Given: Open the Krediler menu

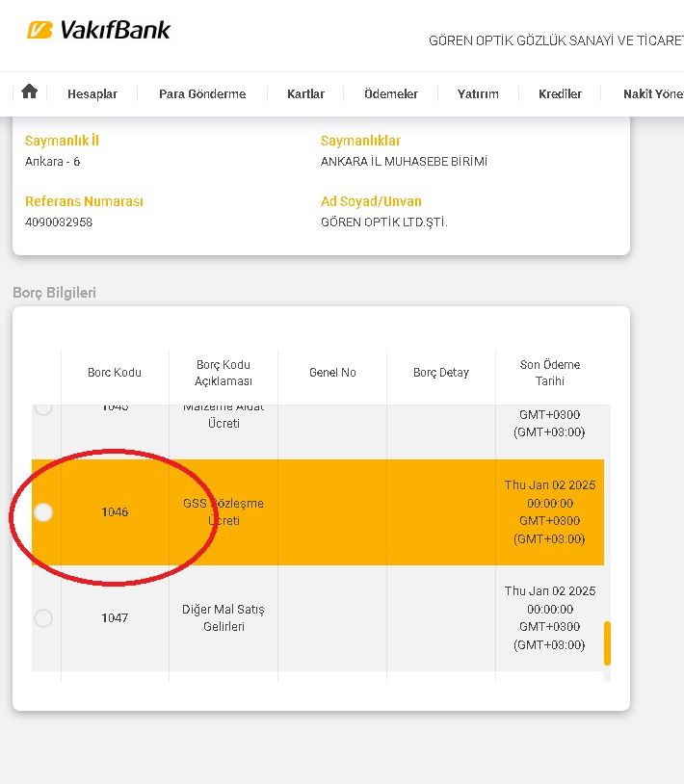Looking at the screenshot, I should click(561, 93).
